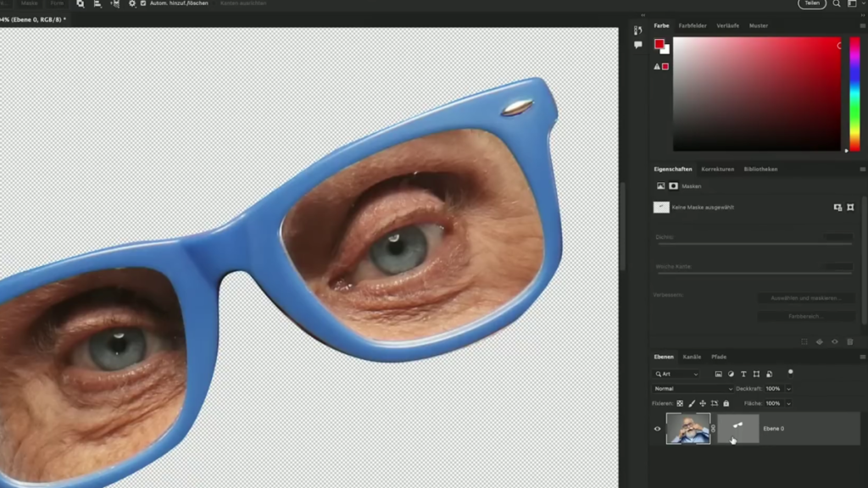The height and width of the screenshot is (488, 868).
Task: Enable the Autom. hinzuf./löschen checkbox
Action: [143, 4]
